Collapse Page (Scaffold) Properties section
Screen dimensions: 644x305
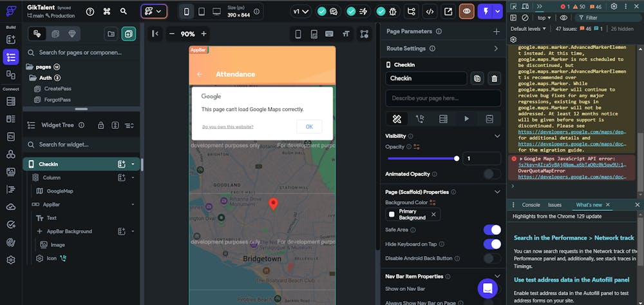point(497,192)
